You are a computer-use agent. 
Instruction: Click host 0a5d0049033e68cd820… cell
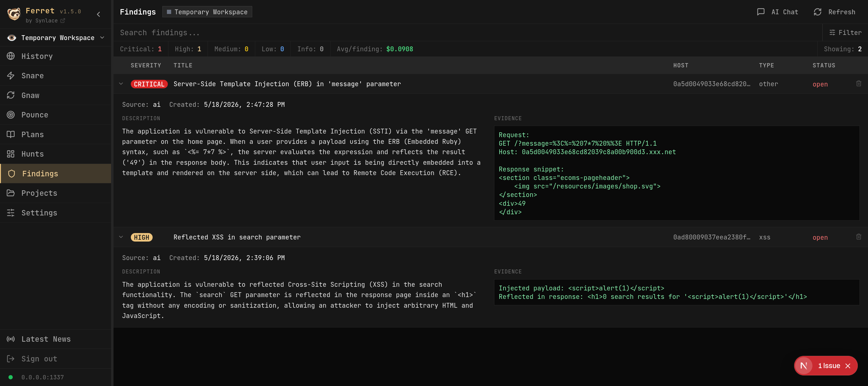coord(712,84)
